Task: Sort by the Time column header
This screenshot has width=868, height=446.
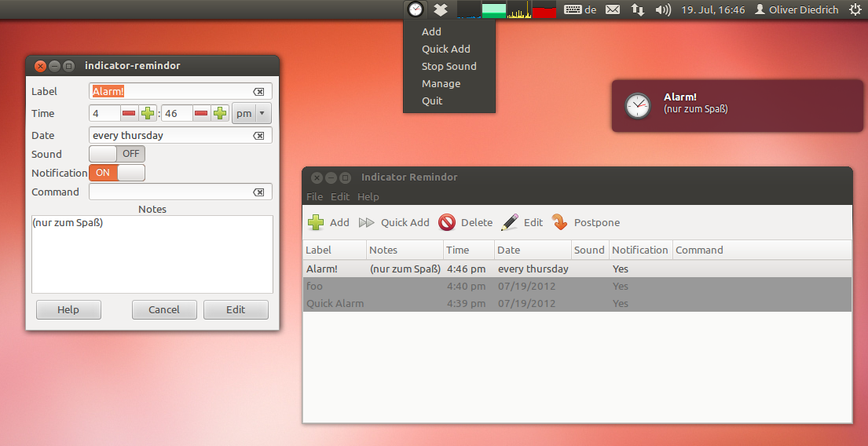Action: coord(469,250)
